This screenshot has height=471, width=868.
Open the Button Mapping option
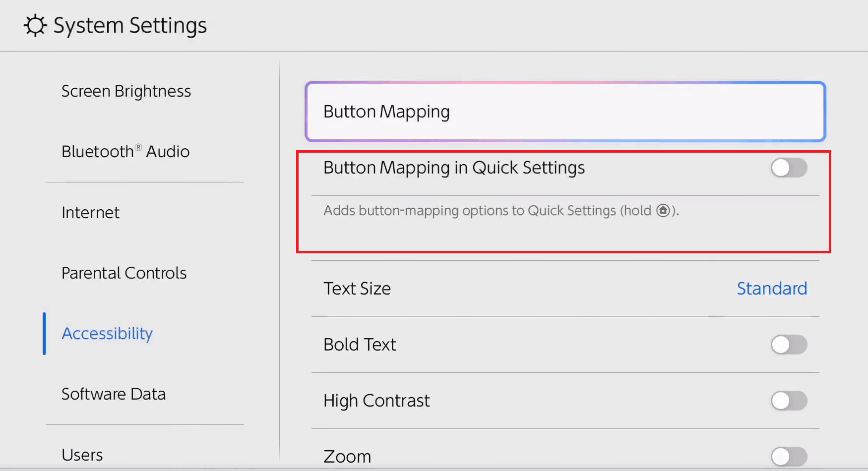coord(565,112)
